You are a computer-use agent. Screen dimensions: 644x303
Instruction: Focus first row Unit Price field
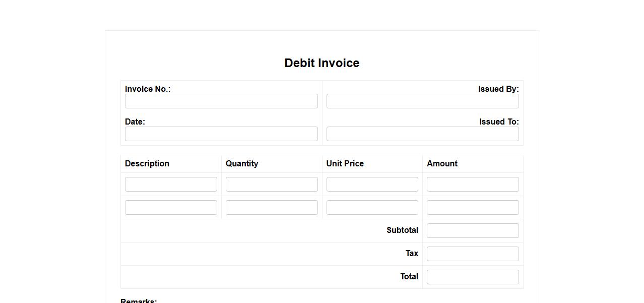[x=372, y=184]
